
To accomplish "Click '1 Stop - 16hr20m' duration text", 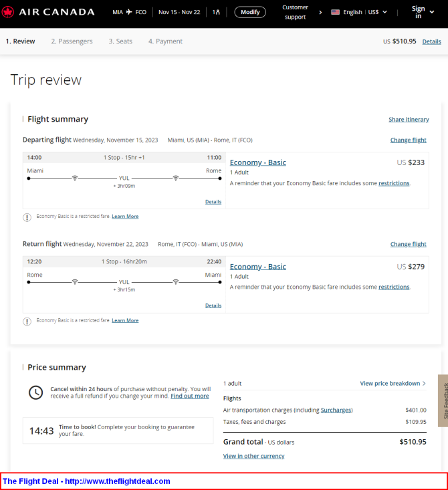I will [124, 261].
